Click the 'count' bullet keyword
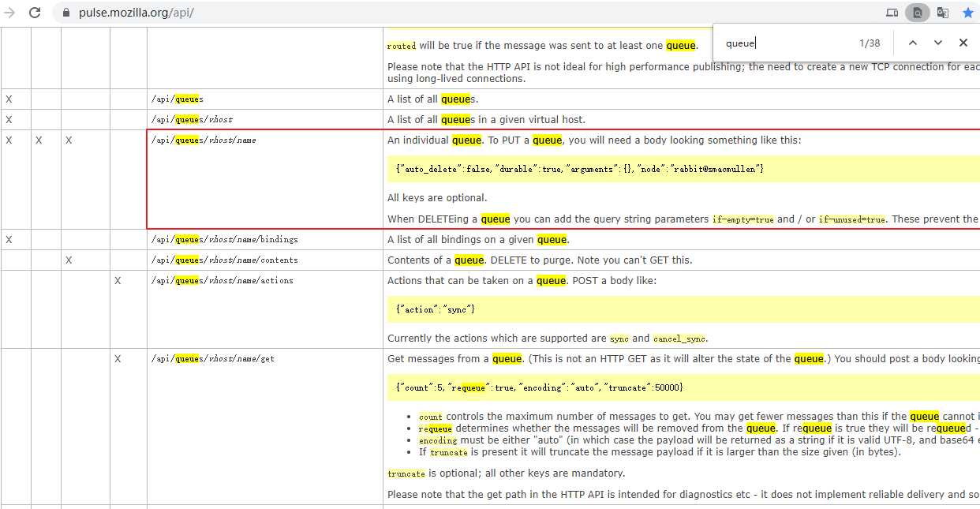The image size is (980, 509). (431, 417)
